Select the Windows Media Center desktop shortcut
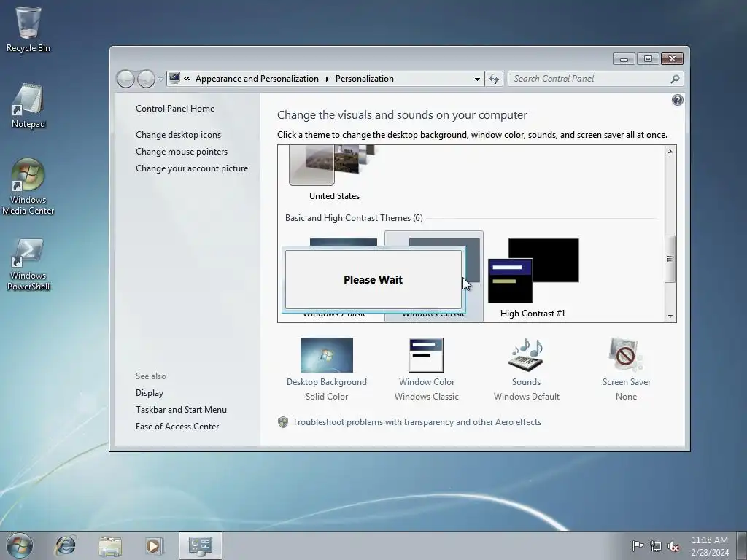 tap(28, 186)
